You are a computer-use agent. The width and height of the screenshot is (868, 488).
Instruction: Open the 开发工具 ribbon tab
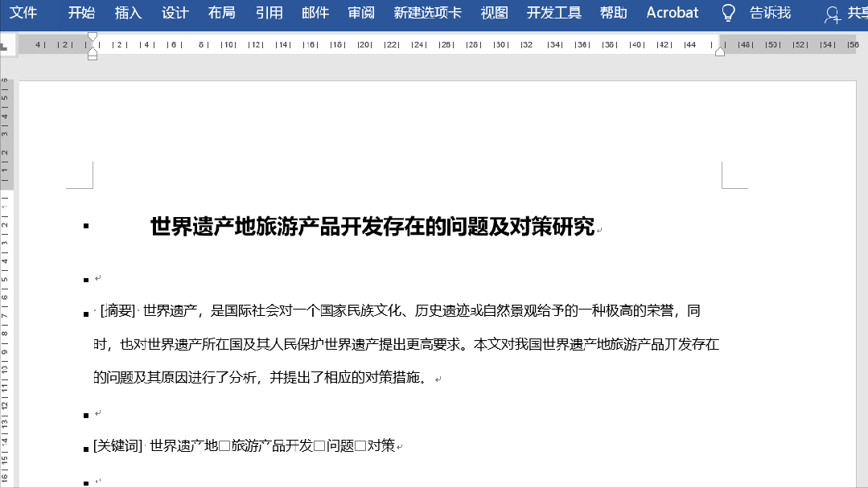553,12
